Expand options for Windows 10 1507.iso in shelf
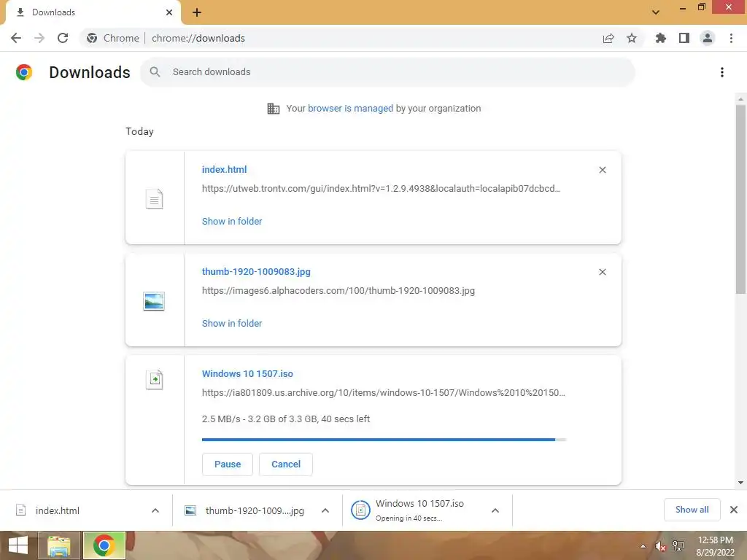The image size is (747, 560). point(495,510)
